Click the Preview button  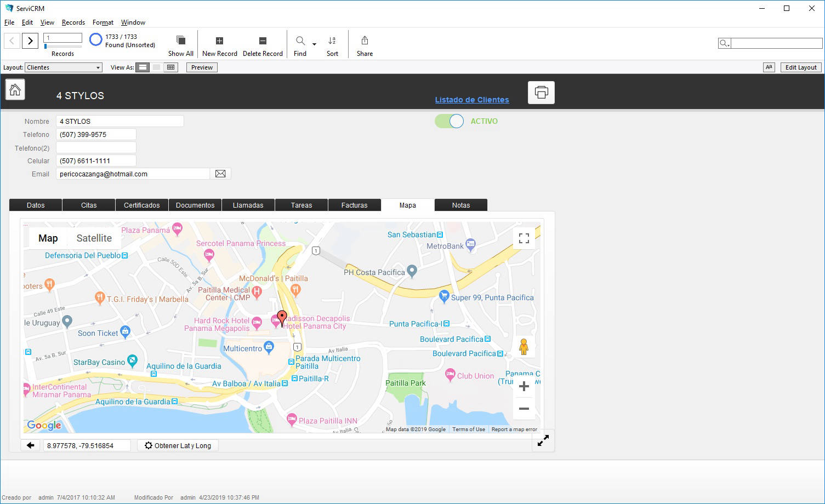202,67
